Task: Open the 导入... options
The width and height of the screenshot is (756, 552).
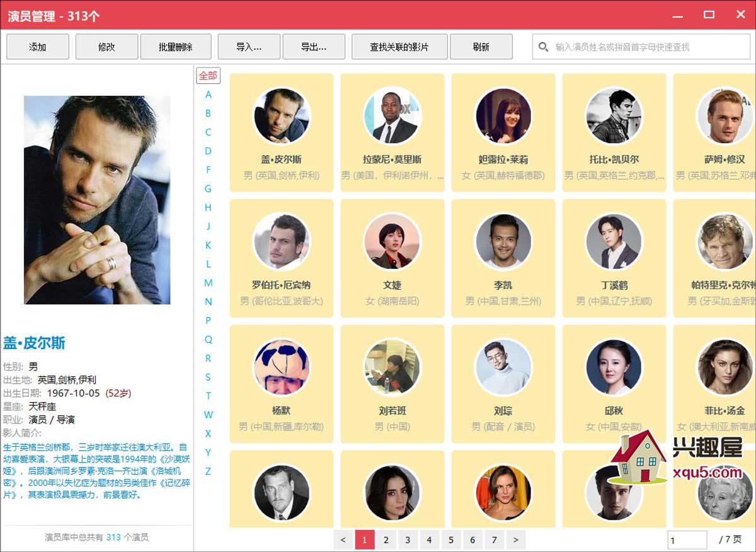Action: tap(249, 47)
